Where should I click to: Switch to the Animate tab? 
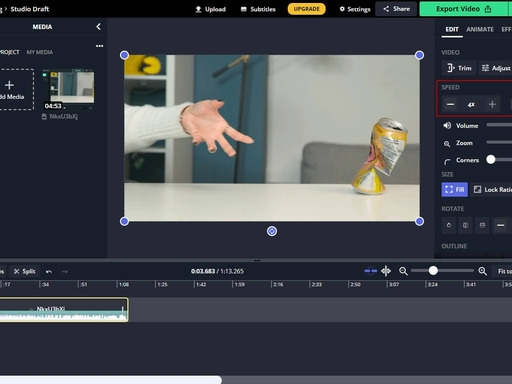[480, 29]
